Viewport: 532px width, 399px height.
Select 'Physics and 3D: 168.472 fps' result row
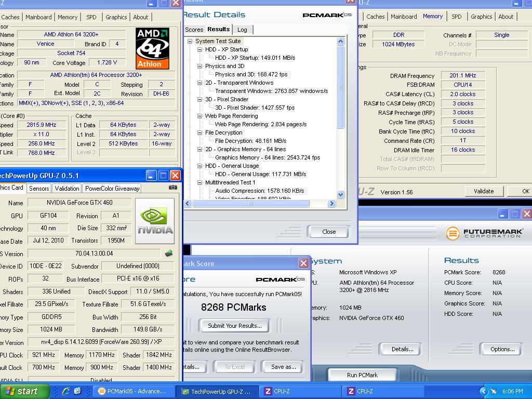tap(251, 74)
